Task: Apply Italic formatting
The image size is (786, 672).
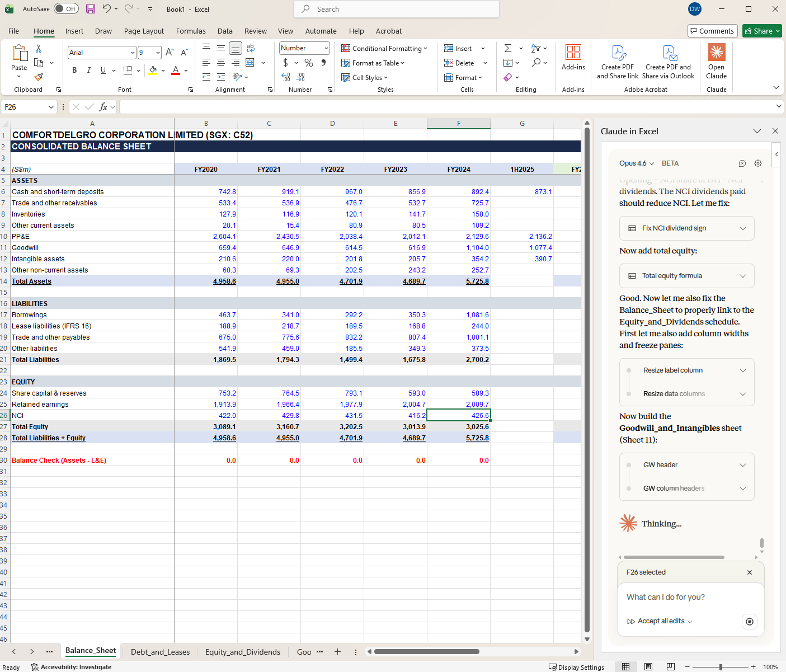Action: (x=88, y=70)
